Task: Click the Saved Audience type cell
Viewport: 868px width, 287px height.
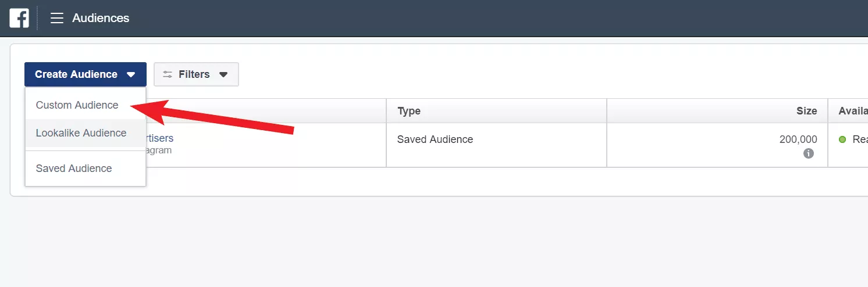Action: (x=435, y=139)
